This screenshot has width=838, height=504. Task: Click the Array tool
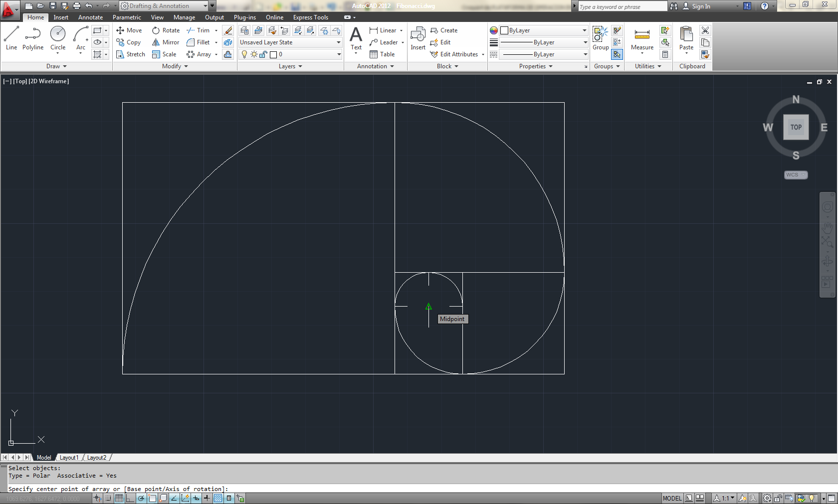click(199, 54)
